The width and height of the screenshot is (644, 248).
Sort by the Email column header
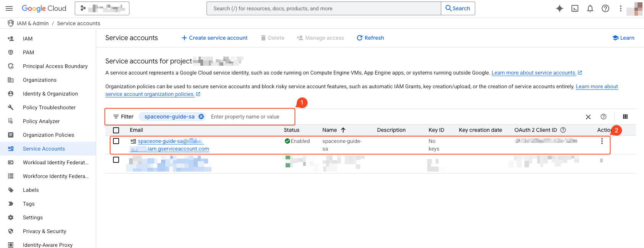click(x=136, y=130)
